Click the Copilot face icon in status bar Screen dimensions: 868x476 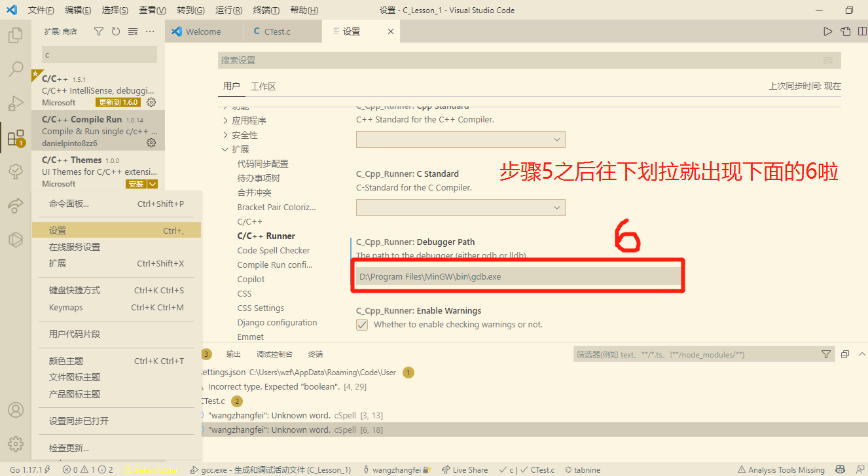pos(839,469)
